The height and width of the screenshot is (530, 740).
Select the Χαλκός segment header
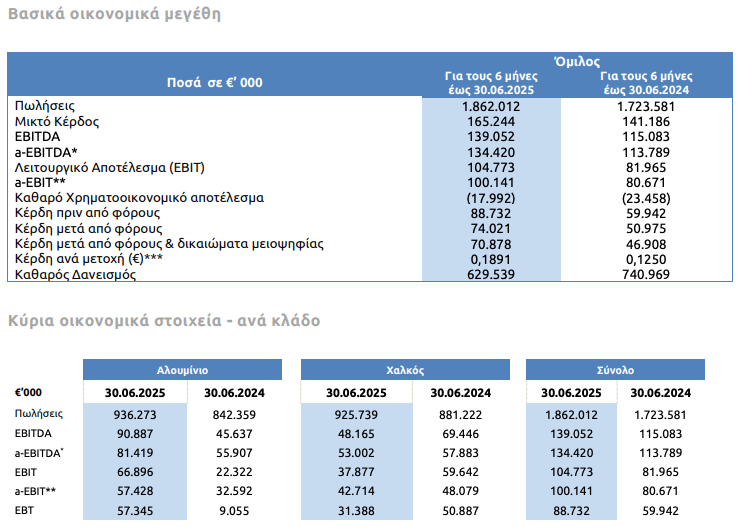405,370
